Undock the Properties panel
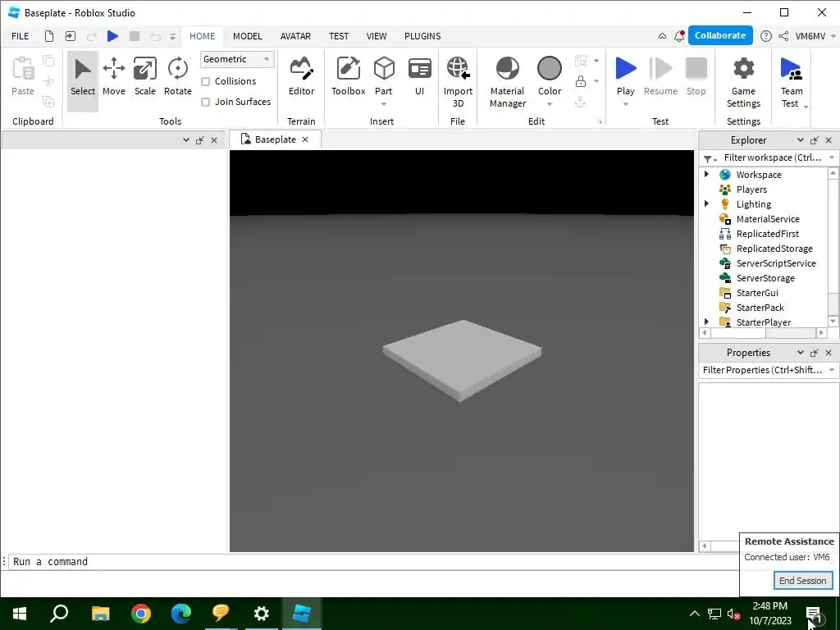 [815, 353]
